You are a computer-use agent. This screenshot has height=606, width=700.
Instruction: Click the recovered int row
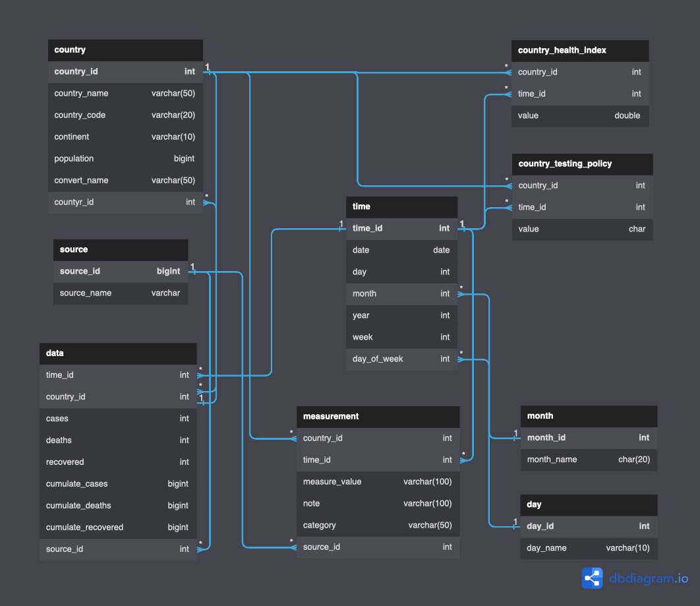pos(118,462)
